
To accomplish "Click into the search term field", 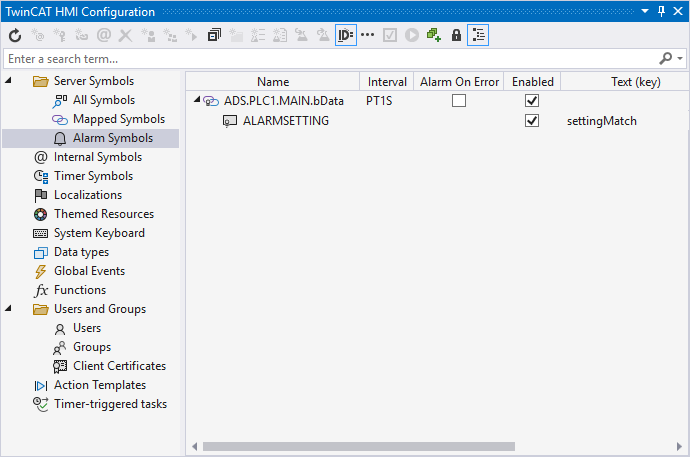I will (330, 58).
